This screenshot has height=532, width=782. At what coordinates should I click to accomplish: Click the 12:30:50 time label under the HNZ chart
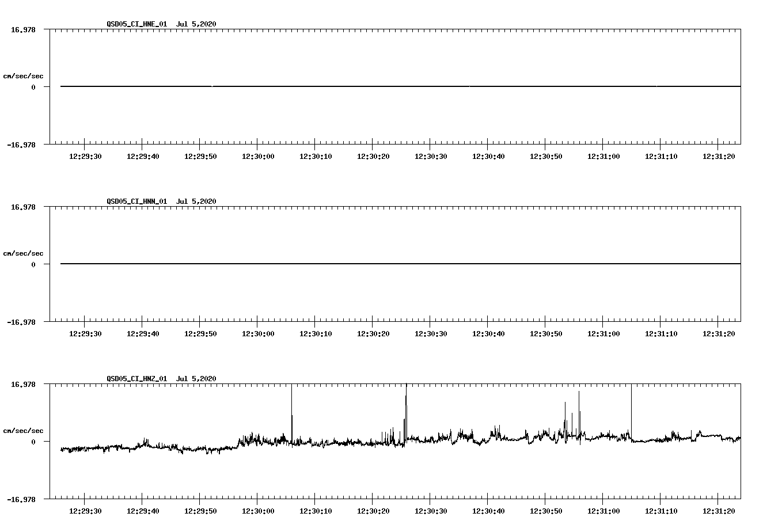click(546, 511)
